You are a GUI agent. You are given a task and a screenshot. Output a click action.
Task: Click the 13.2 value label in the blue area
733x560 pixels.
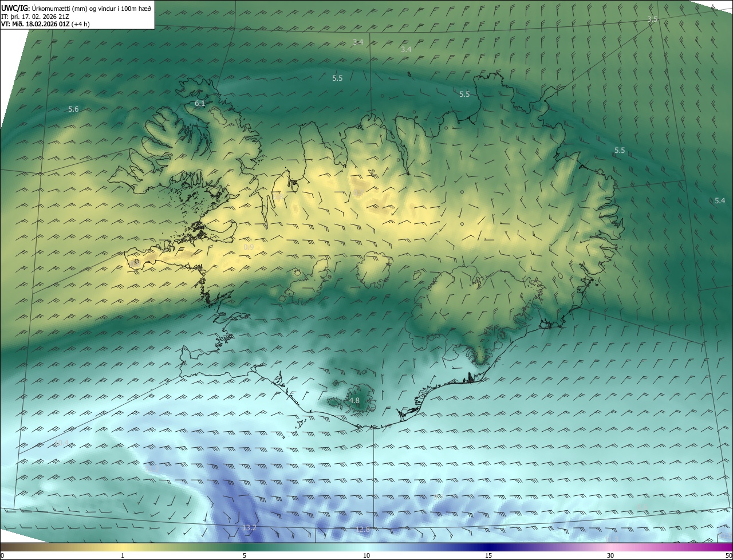249,528
